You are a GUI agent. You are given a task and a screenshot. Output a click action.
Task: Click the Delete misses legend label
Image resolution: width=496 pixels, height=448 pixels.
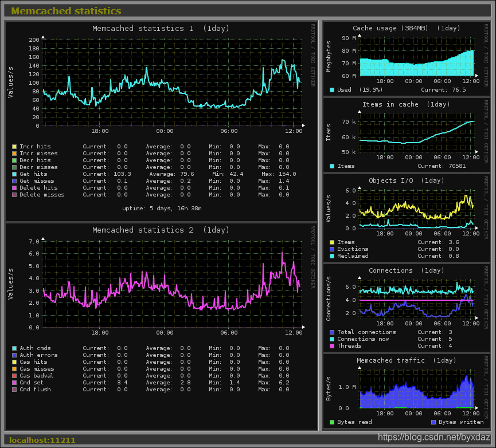[x=42, y=195]
